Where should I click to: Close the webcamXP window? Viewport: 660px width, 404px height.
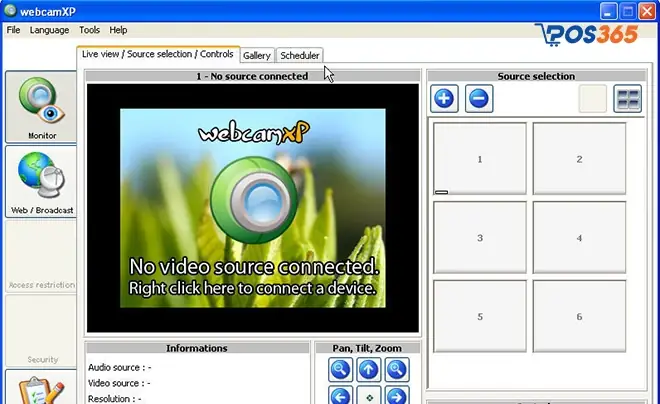[647, 11]
